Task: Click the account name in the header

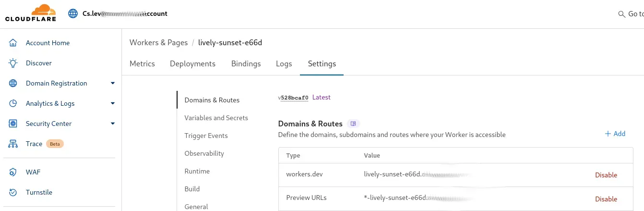Action: point(125,13)
